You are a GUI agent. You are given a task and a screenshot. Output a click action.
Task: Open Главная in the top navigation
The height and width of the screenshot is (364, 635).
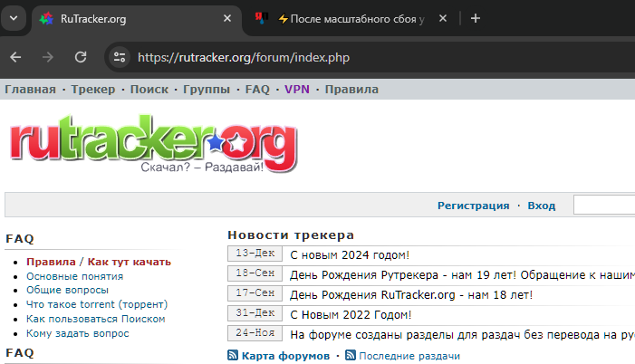point(31,89)
